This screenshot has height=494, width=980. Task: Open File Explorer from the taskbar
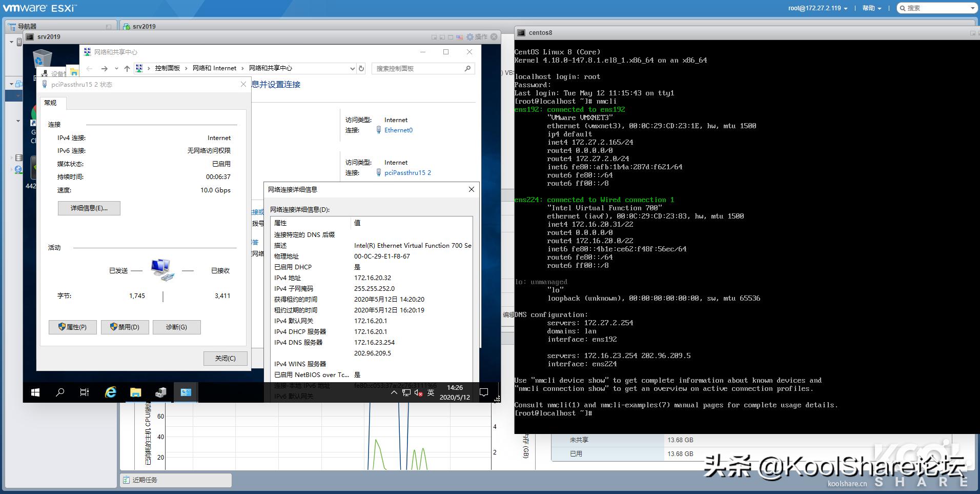click(x=135, y=392)
